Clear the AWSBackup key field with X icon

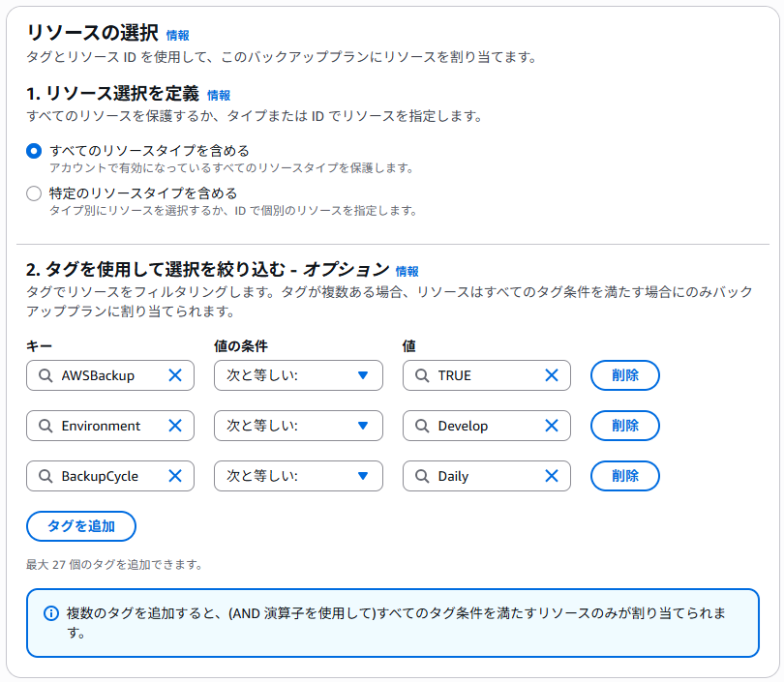[x=175, y=375]
